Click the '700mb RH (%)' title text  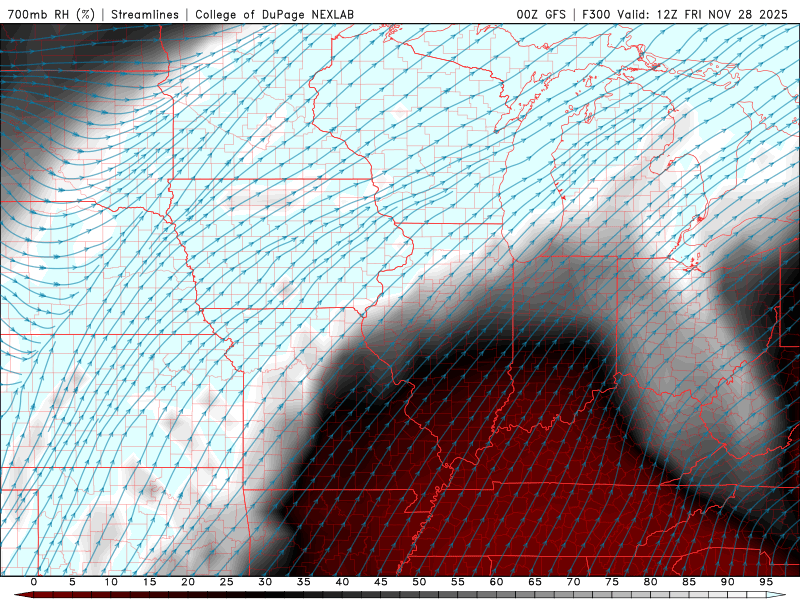51,14
